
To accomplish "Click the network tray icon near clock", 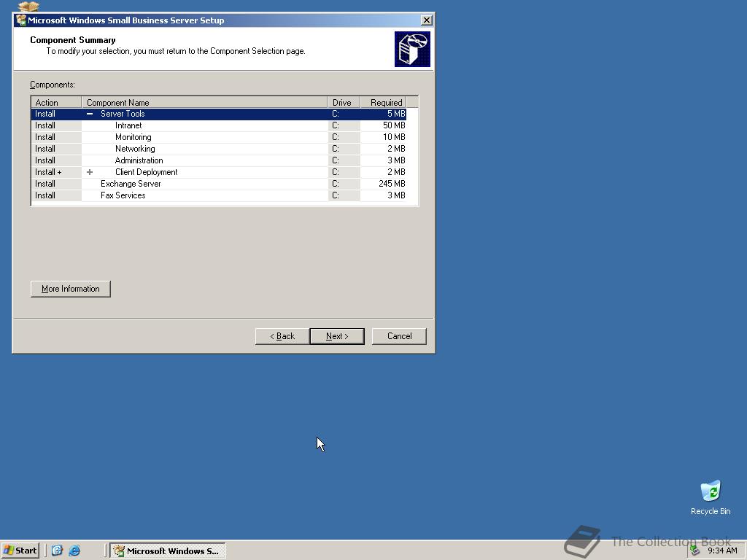I will [x=694, y=551].
